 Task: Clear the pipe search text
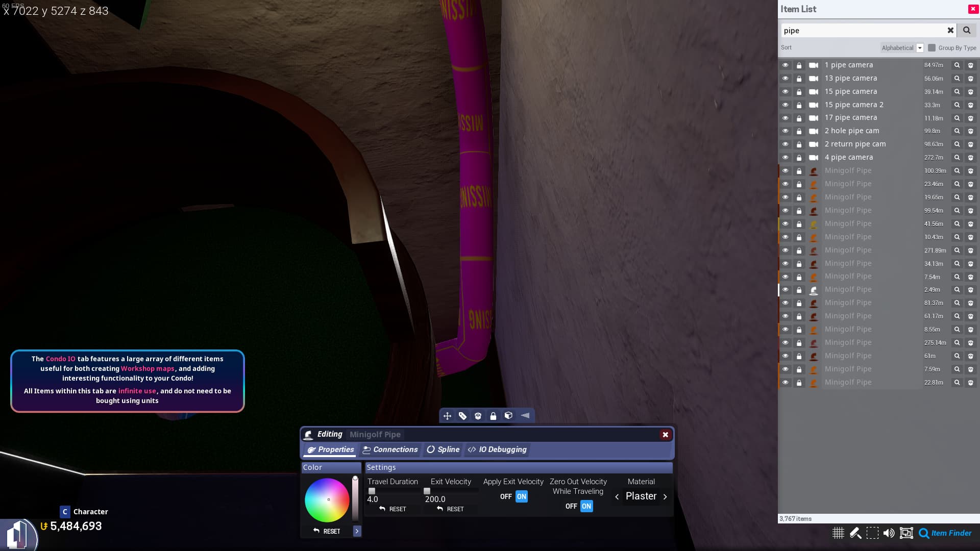(x=950, y=30)
